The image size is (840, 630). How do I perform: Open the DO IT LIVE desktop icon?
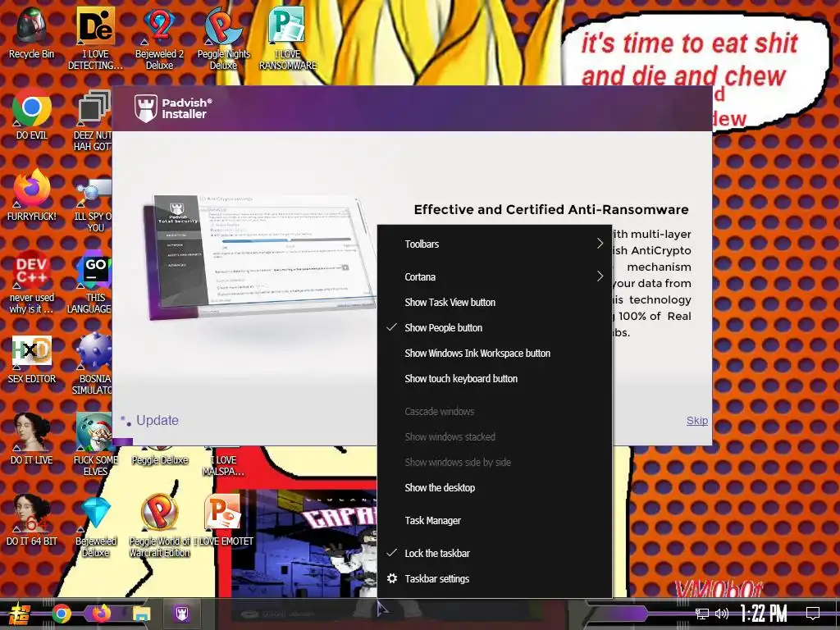[x=31, y=440]
